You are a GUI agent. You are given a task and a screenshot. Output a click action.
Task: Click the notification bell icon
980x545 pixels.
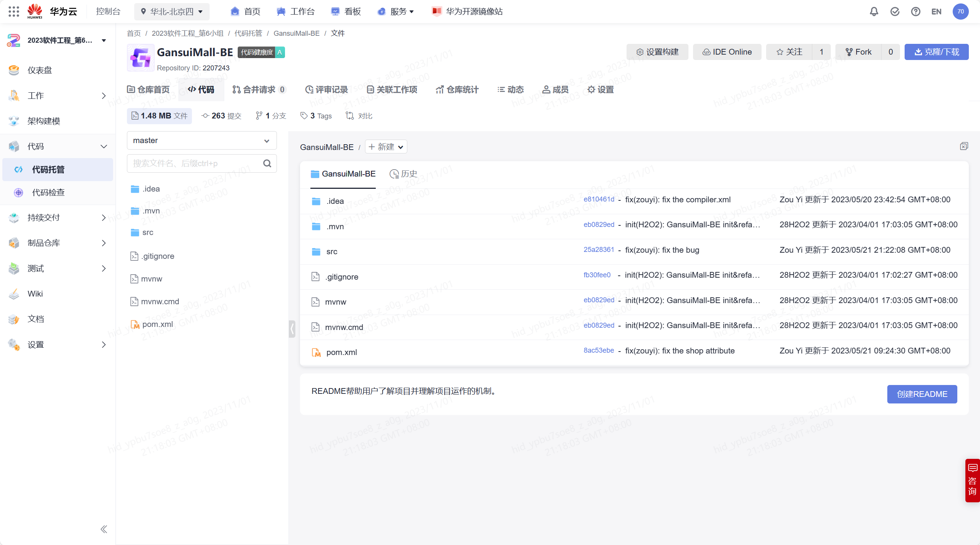click(x=874, y=12)
